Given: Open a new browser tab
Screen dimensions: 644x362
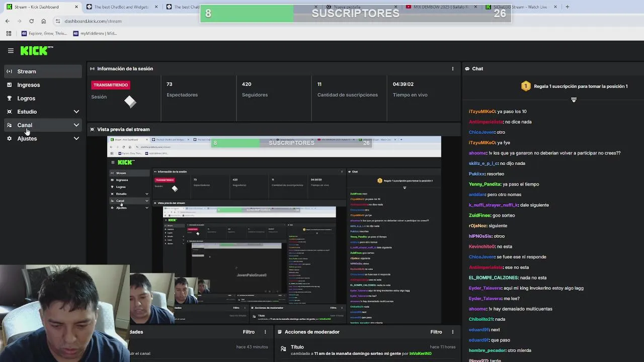Looking at the screenshot, I should tap(567, 7).
